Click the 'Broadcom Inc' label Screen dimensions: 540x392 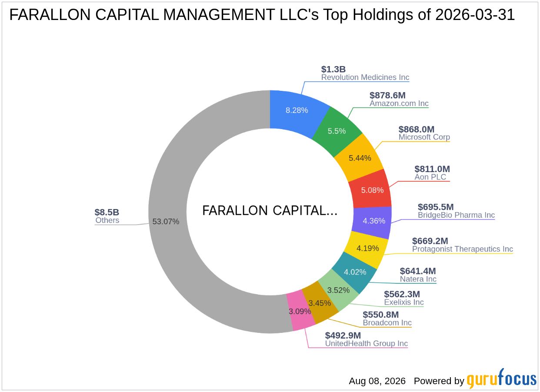point(387,323)
